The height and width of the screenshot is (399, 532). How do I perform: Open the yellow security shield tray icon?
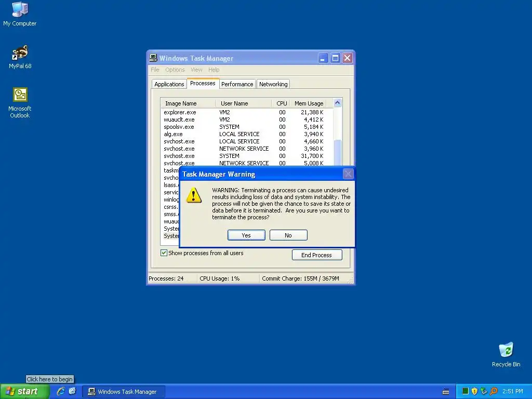coord(475,391)
